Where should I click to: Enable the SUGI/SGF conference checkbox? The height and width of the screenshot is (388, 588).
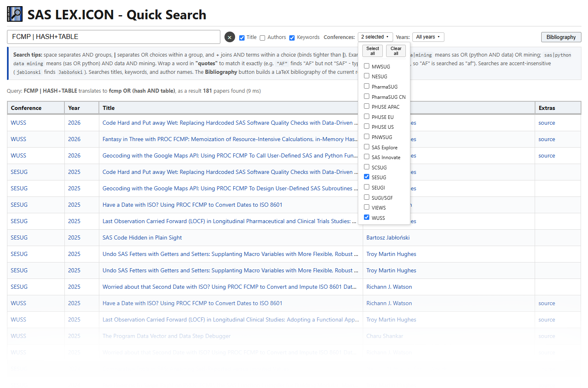(x=367, y=197)
